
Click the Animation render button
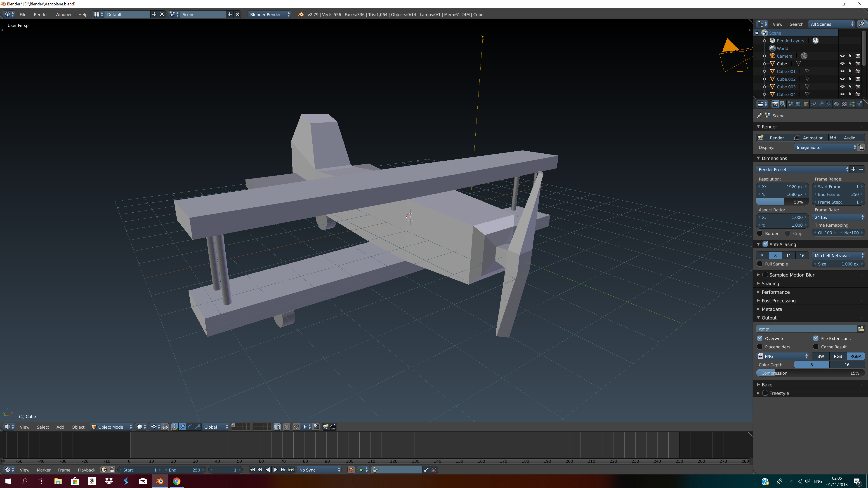tap(809, 138)
